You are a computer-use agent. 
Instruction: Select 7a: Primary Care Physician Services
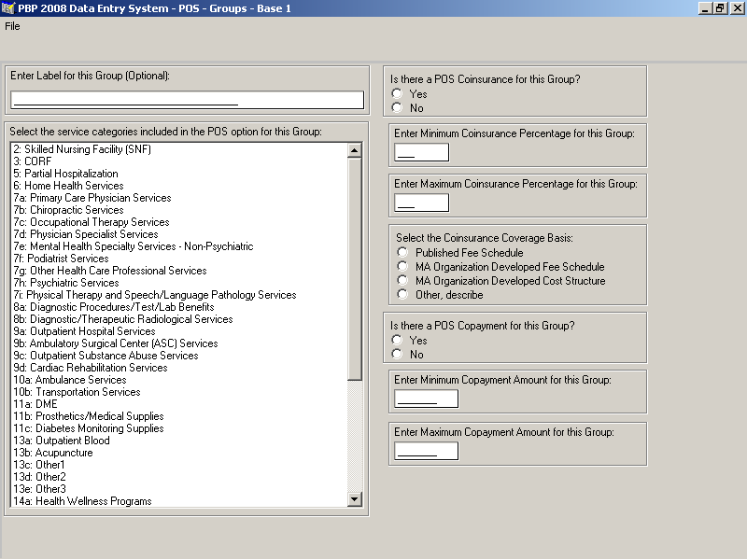coord(179,198)
